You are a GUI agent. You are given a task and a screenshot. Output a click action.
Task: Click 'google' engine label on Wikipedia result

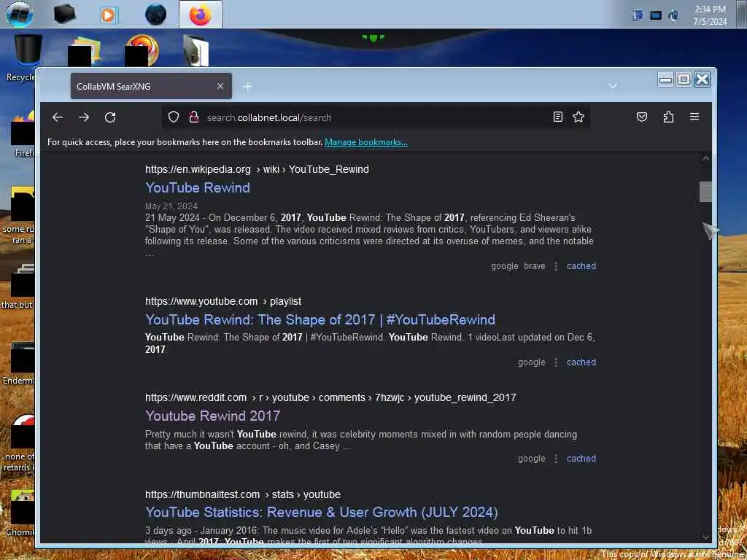coord(505,266)
